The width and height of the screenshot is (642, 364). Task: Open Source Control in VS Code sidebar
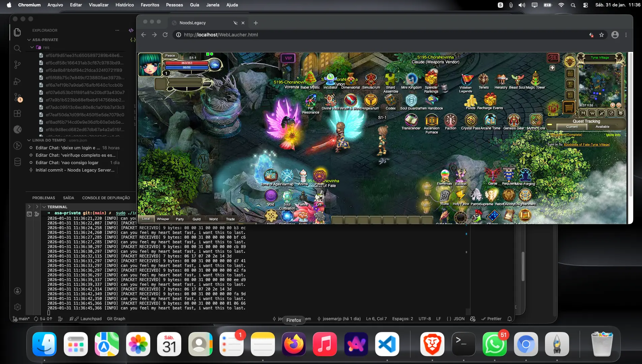18,64
